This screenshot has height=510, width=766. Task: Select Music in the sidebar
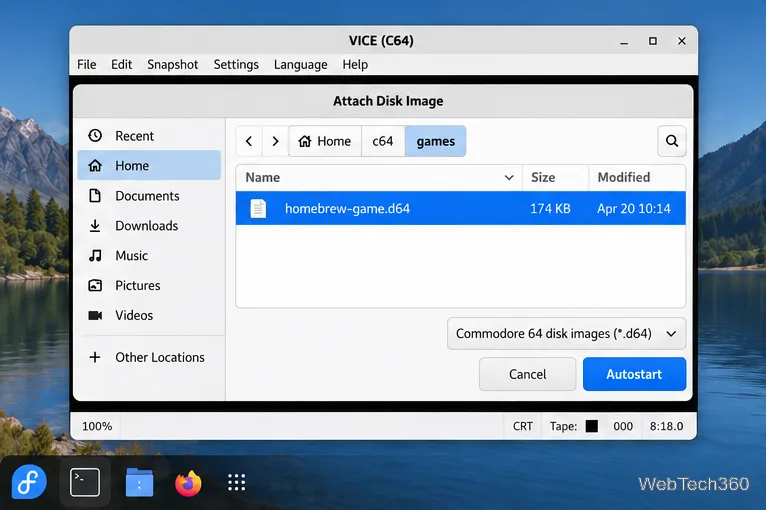click(149, 255)
